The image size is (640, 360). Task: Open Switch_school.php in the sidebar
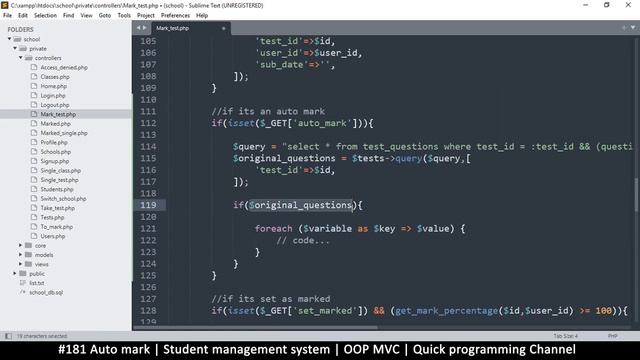(63, 199)
